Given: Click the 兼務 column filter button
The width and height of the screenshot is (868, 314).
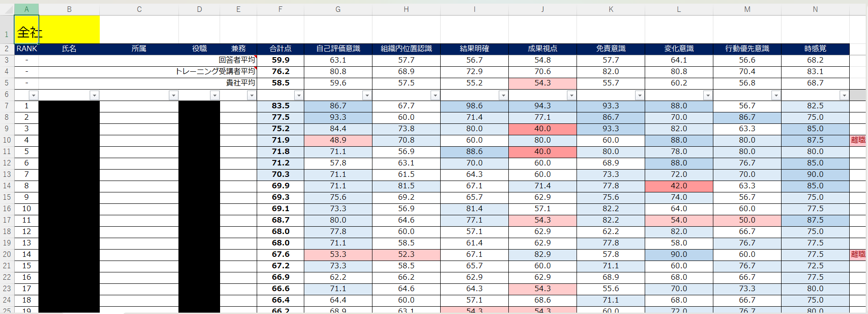Looking at the screenshot, I should 252,95.
